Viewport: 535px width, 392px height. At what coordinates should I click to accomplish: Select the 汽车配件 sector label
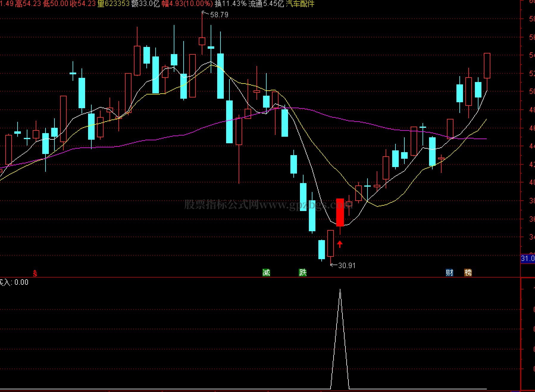[x=300, y=4]
